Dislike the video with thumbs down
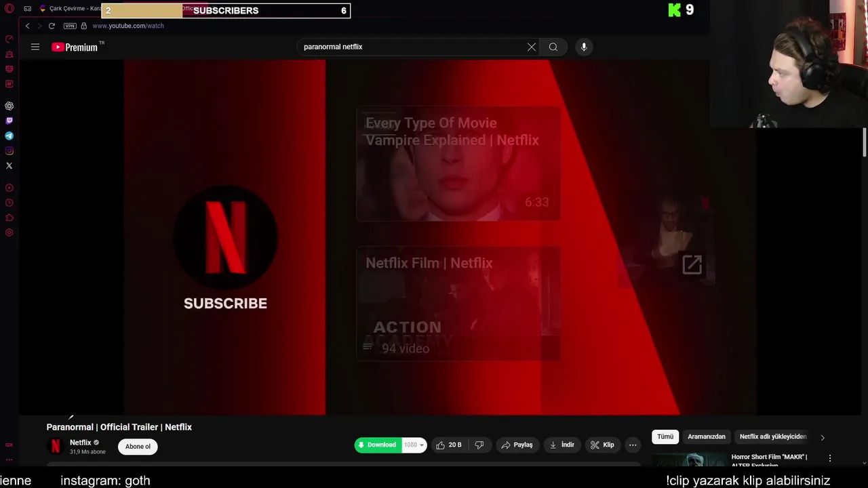The image size is (868, 488). coord(479,445)
